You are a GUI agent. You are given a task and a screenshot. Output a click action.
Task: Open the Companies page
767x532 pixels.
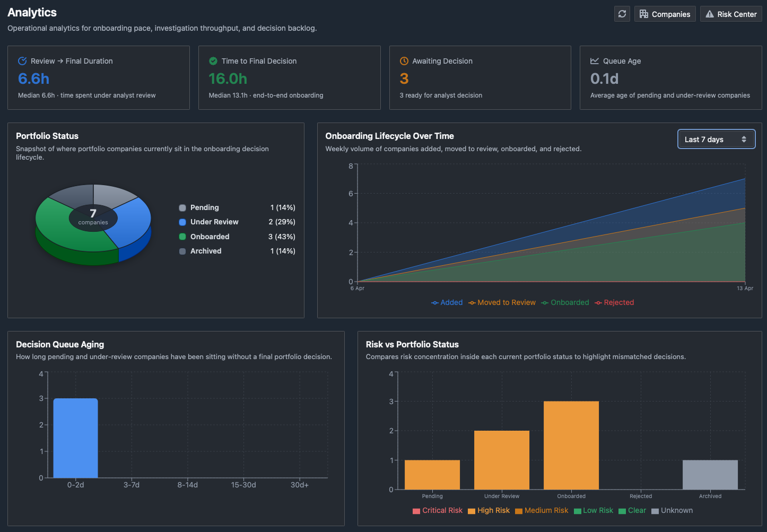click(x=665, y=14)
